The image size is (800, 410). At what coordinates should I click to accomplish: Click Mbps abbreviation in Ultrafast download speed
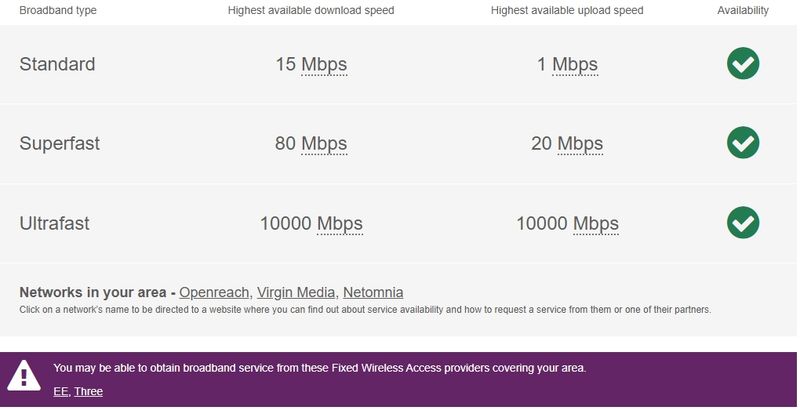click(x=340, y=224)
